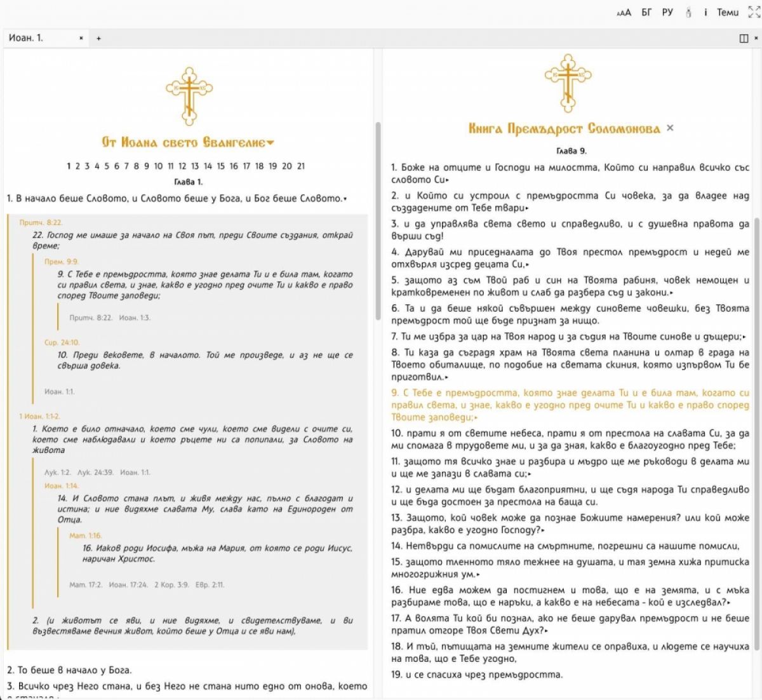The height and width of the screenshot is (700, 762).
Task: Open the Теми menu
Action: (x=728, y=13)
